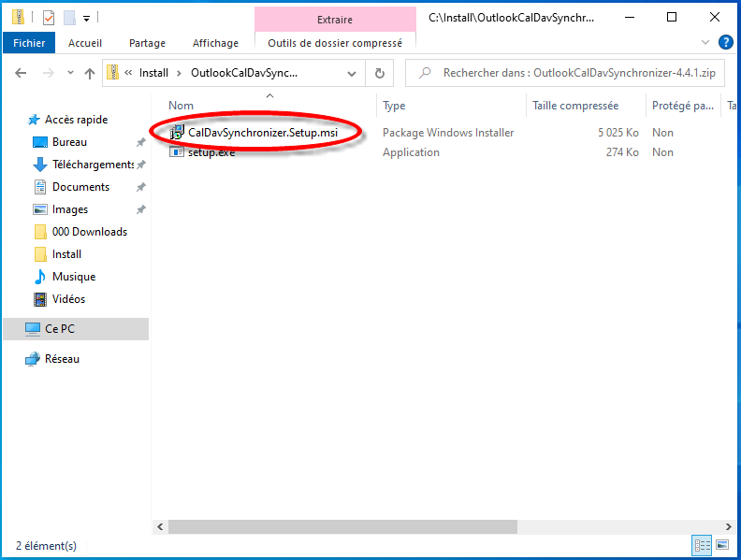Screen dimensions: 741x560
Task: Expand the ribbon with the chevron
Action: click(705, 42)
